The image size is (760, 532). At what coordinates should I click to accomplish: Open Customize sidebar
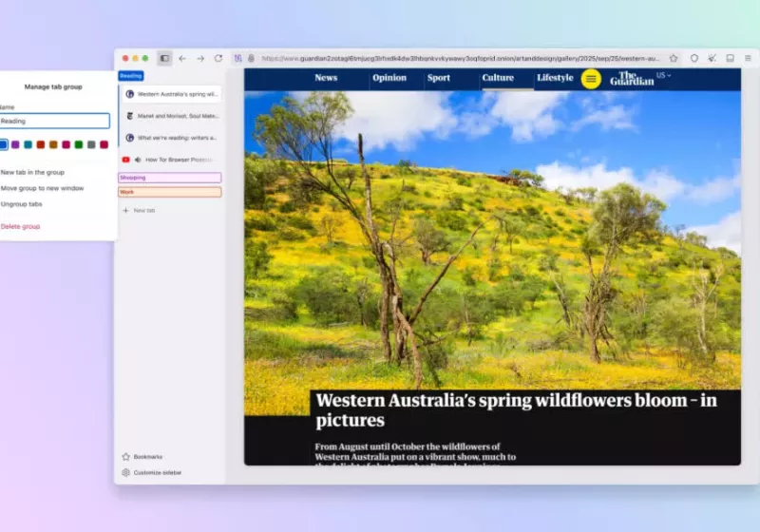152,472
